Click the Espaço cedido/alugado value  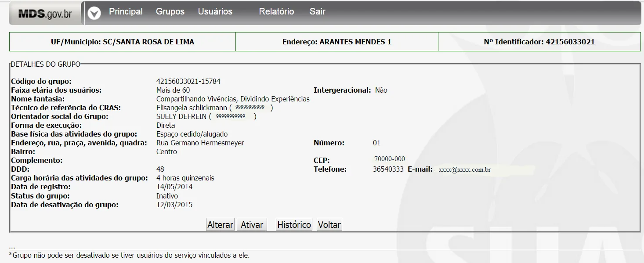tap(192, 134)
